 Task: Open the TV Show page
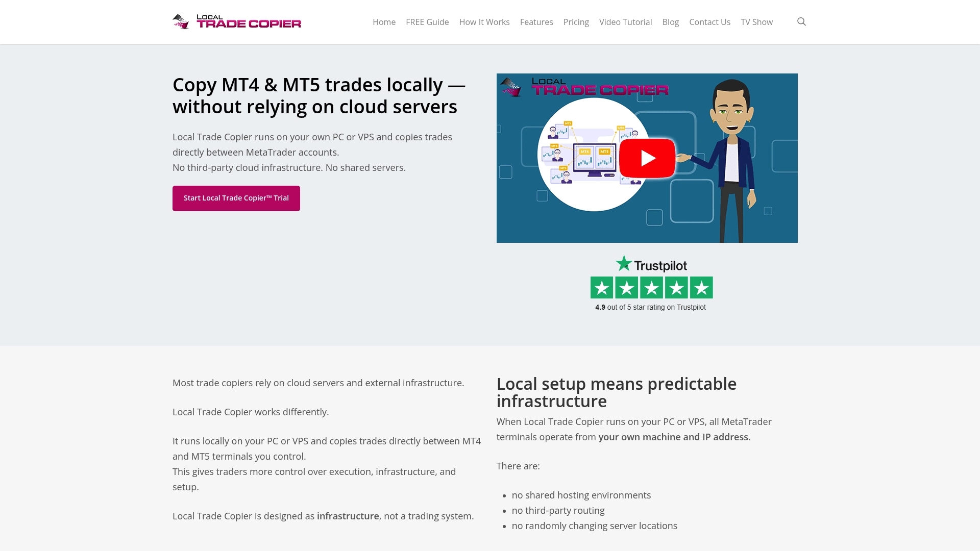(757, 22)
